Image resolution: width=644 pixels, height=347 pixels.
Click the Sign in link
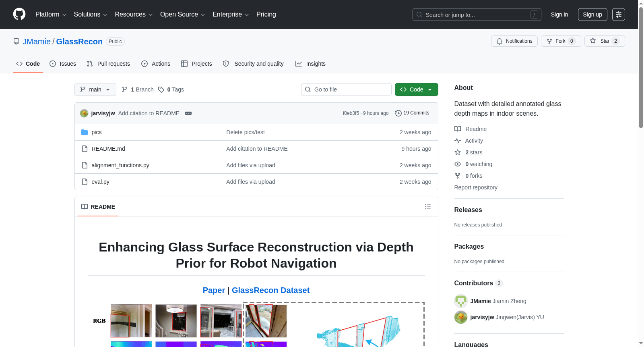tap(559, 15)
